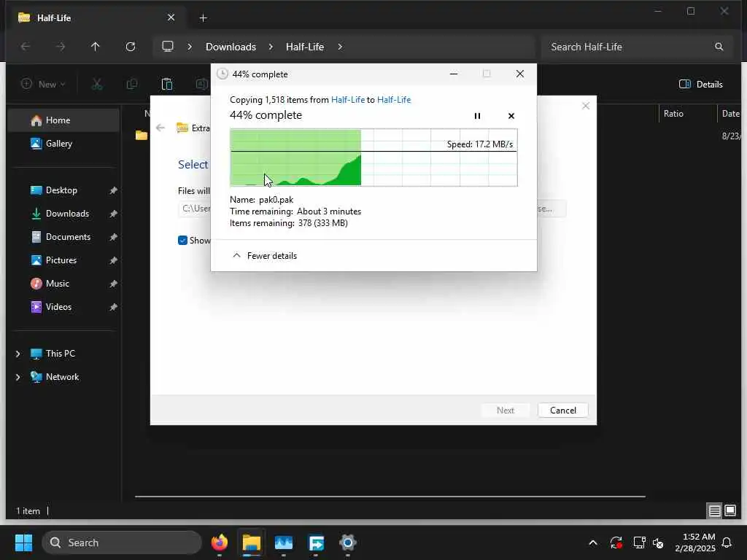This screenshot has width=747, height=560.
Task: Open the destination Half-Life link after 'to'
Action: pyautogui.click(x=394, y=99)
